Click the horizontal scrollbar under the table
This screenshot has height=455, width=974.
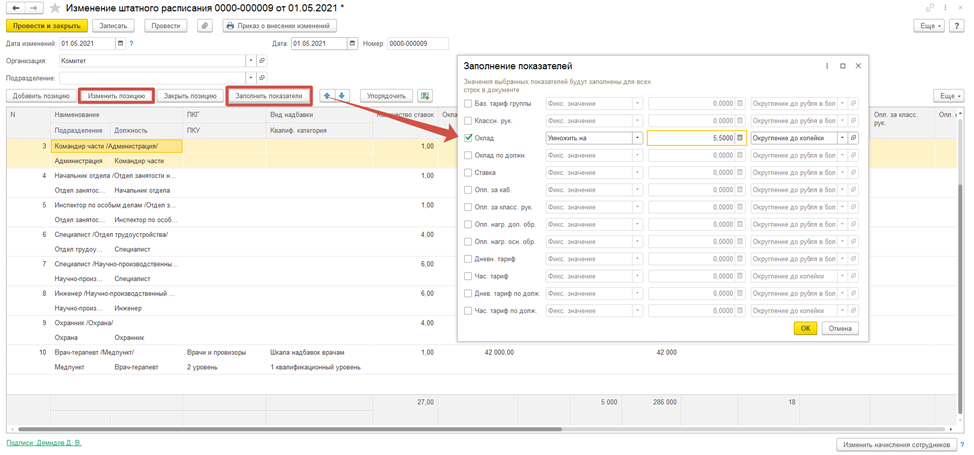[290, 429]
